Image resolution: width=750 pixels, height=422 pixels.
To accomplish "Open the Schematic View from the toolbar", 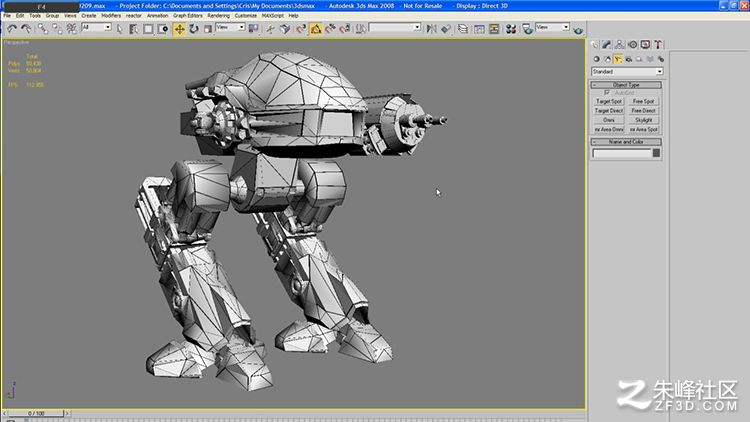I will coord(494,29).
